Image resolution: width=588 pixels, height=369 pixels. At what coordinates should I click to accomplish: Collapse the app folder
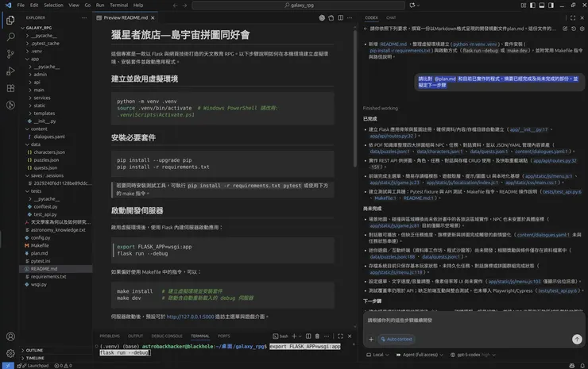(34, 59)
